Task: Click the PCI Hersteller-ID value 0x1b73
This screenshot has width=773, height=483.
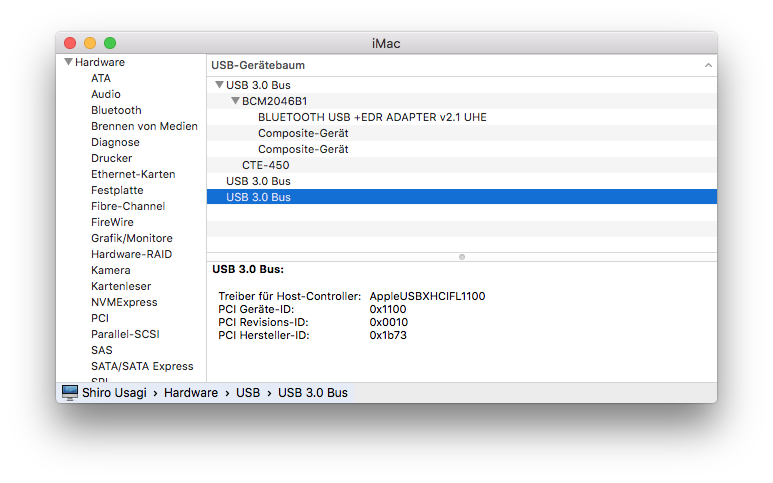Action: pyautogui.click(x=387, y=335)
